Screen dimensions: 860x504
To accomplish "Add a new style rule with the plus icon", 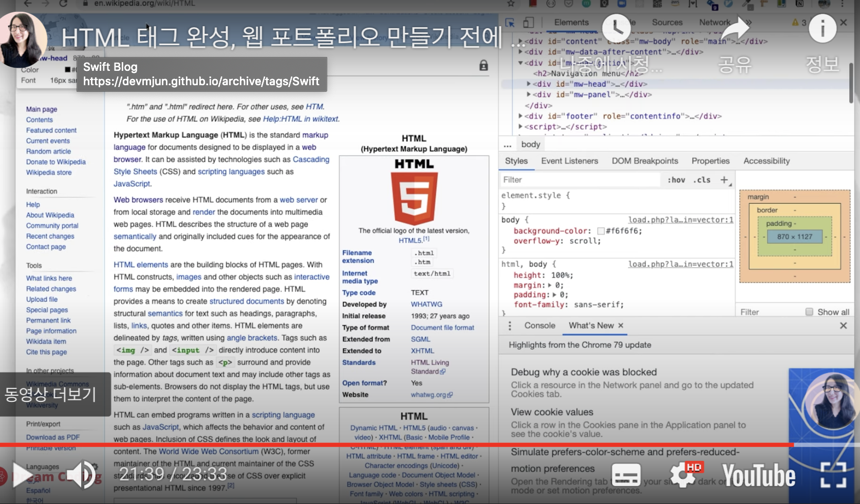I will 724,180.
